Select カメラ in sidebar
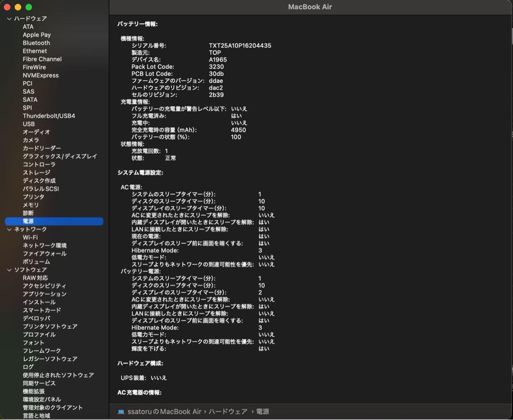 [x=31, y=140]
